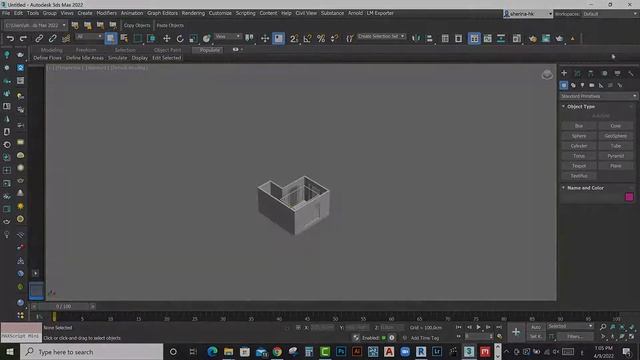640x360 pixels.
Task: Activate the Unlink Selection tool
Action: [52, 38]
